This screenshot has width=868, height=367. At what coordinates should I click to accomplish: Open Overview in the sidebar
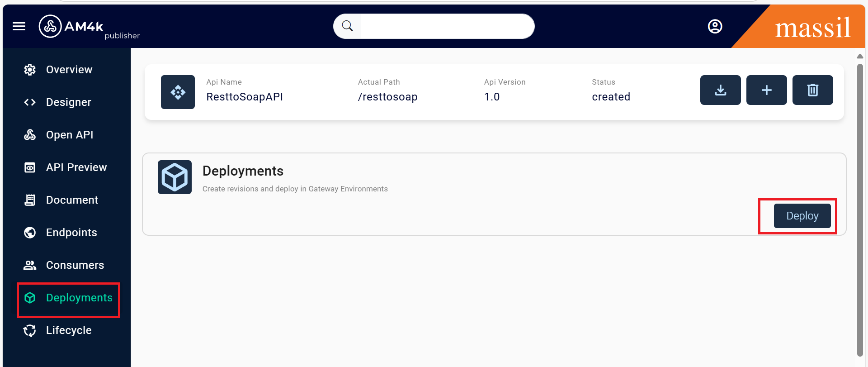[69, 70]
